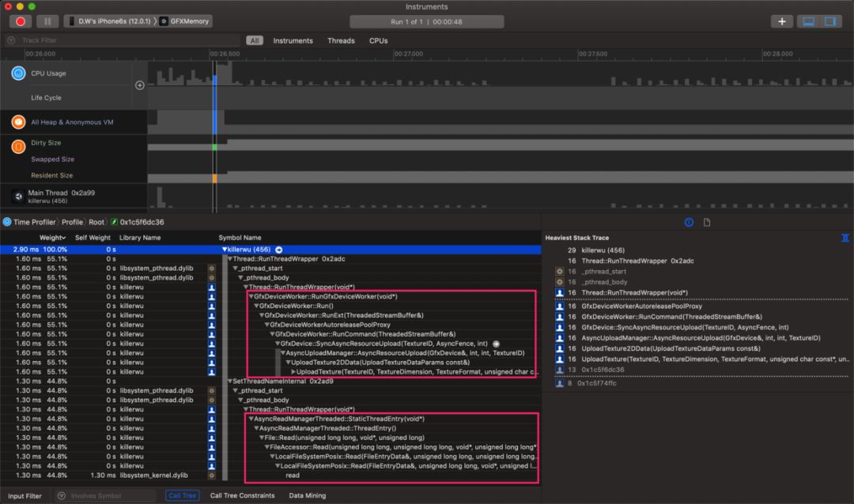Collapse SetThreadNameInternal 0x2ad9 row
The image size is (854, 504).
(x=229, y=381)
